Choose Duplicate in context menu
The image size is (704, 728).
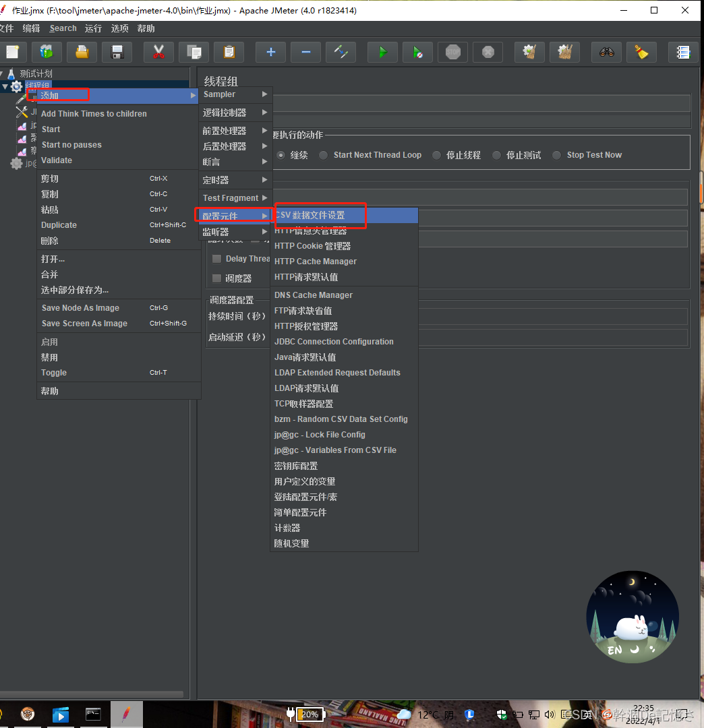tap(117, 224)
